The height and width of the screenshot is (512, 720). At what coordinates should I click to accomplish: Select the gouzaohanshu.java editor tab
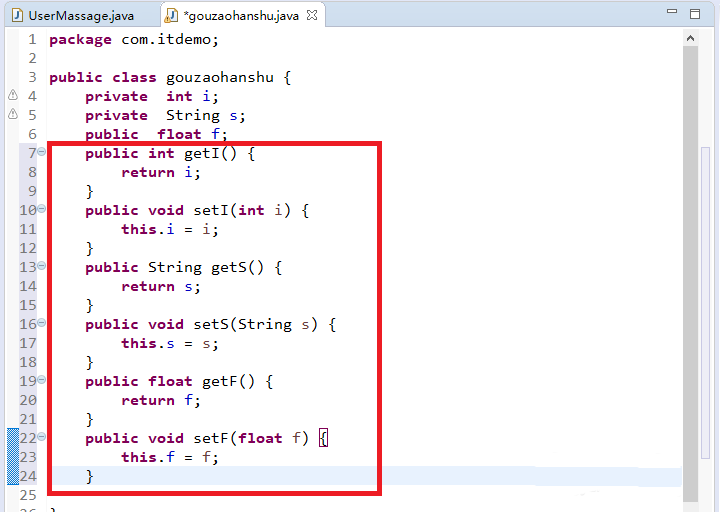coord(241,16)
